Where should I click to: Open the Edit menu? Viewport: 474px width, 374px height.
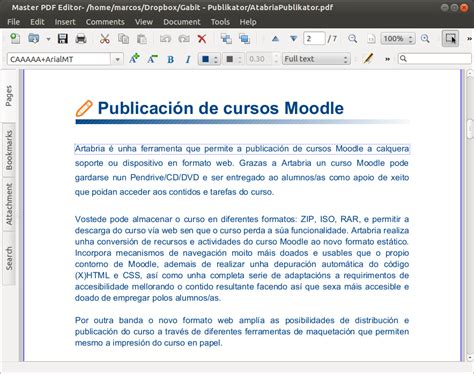[37, 22]
